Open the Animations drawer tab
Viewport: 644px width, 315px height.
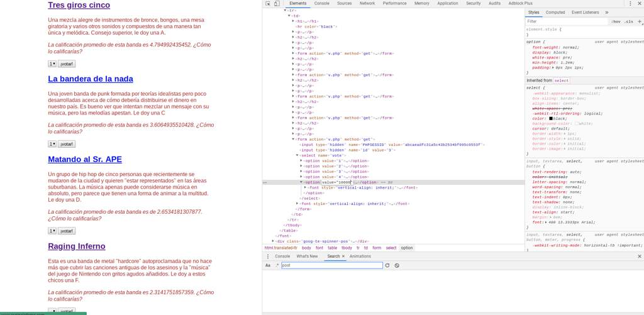[x=360, y=257]
